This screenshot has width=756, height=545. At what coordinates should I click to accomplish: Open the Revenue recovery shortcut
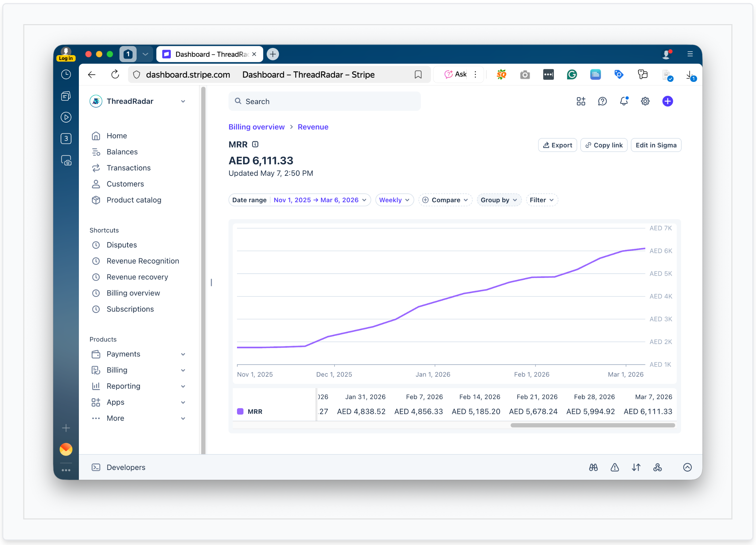(x=137, y=277)
